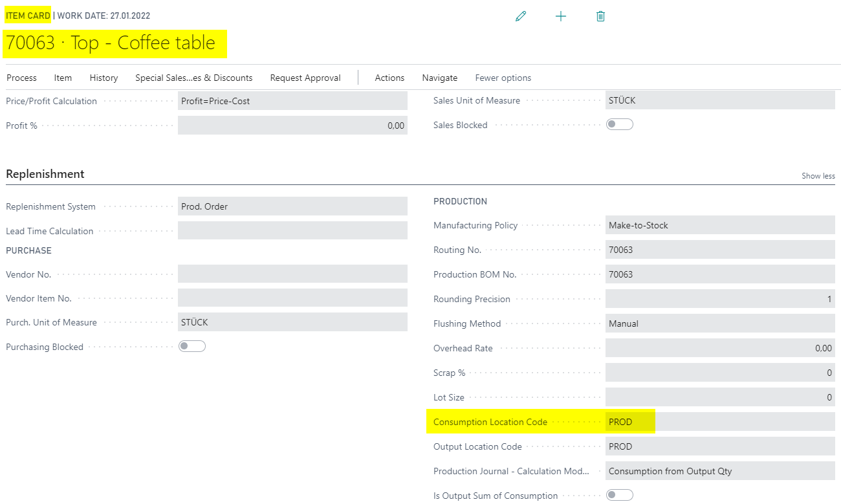Open the Replenishment System dropdown
This screenshot has width=841, height=504.
[292, 206]
